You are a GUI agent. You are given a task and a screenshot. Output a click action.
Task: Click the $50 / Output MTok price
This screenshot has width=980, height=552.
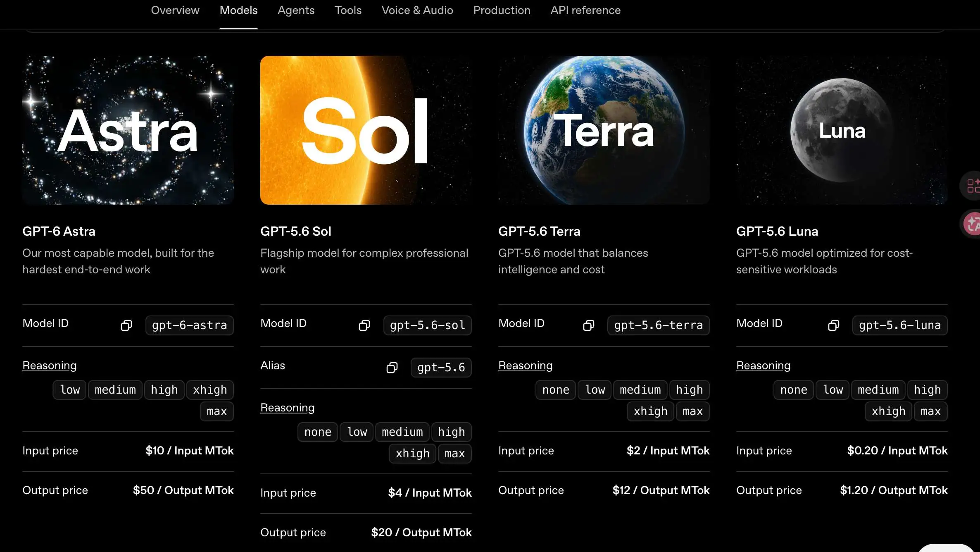pyautogui.click(x=183, y=490)
